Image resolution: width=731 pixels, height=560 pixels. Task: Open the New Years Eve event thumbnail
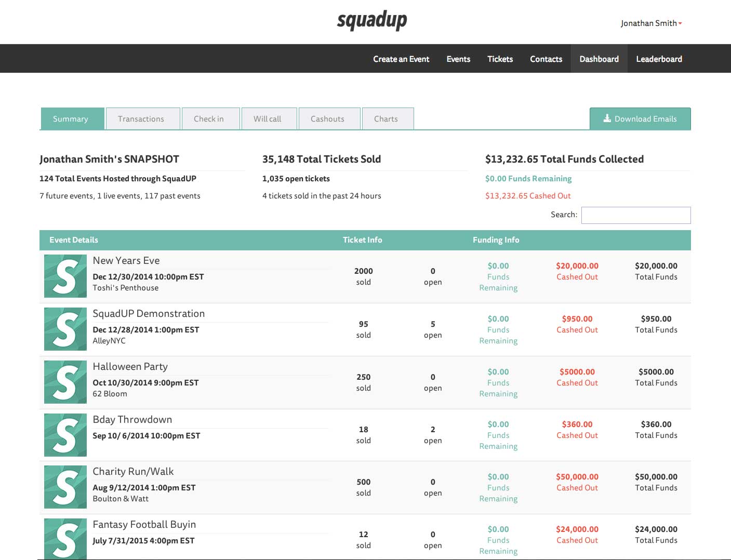pyautogui.click(x=65, y=276)
